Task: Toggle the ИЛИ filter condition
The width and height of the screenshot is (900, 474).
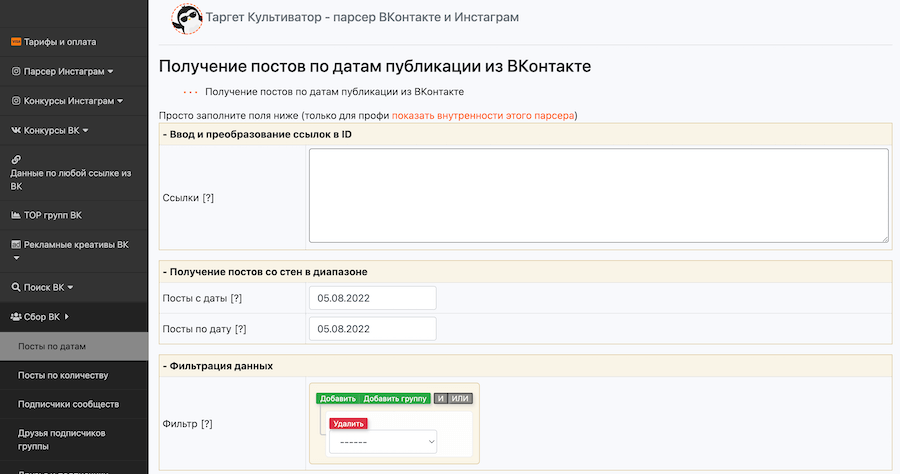Action: 460,398
